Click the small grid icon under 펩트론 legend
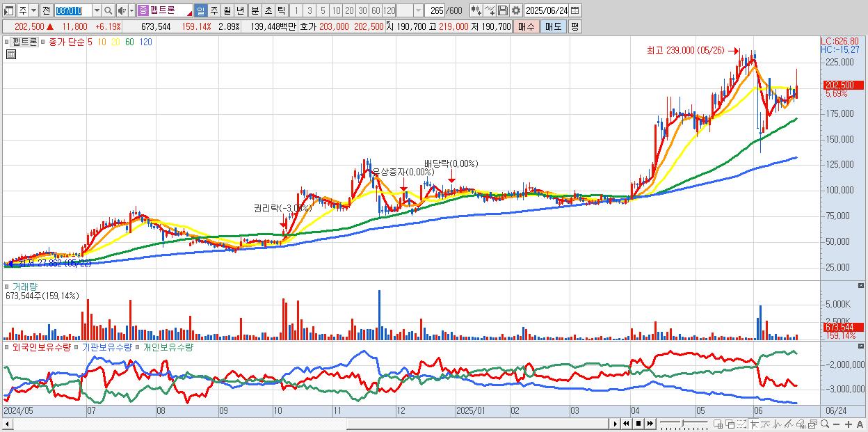Viewport: 868px width, 432px height. point(10,54)
